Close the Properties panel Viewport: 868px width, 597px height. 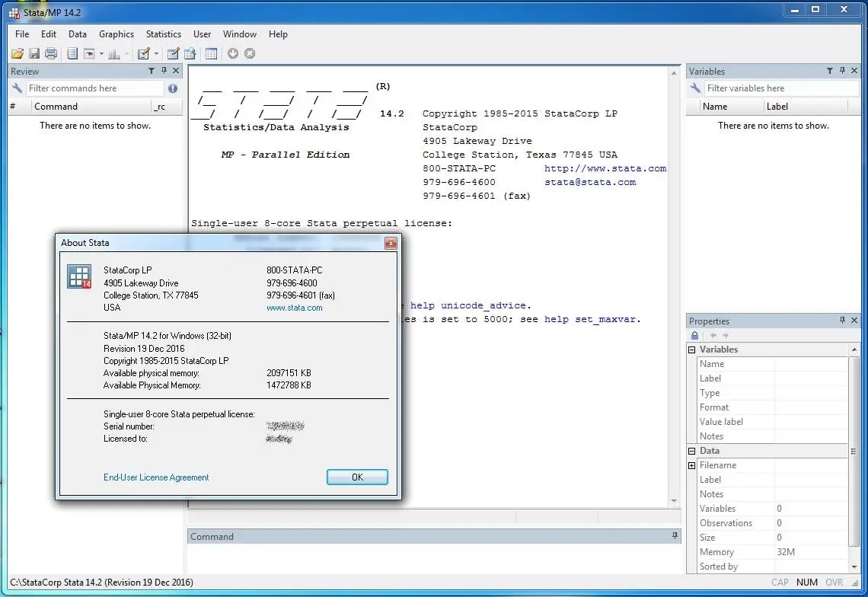click(854, 321)
